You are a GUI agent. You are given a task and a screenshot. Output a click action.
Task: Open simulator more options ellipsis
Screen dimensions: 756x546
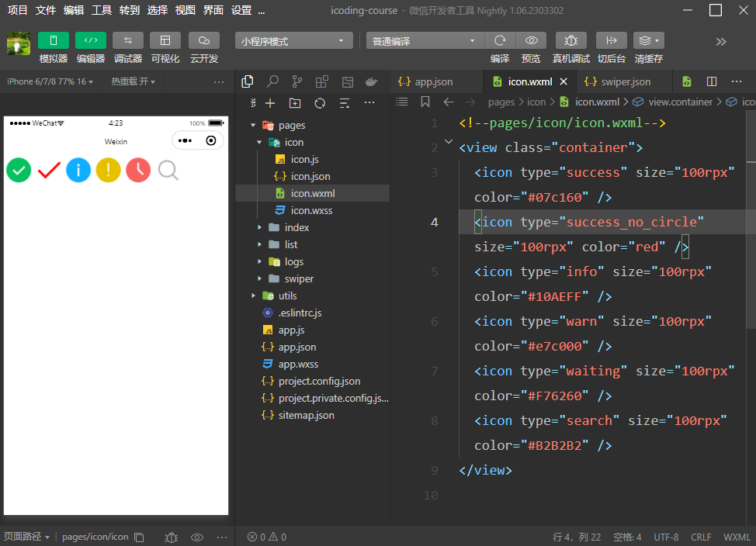point(219,82)
